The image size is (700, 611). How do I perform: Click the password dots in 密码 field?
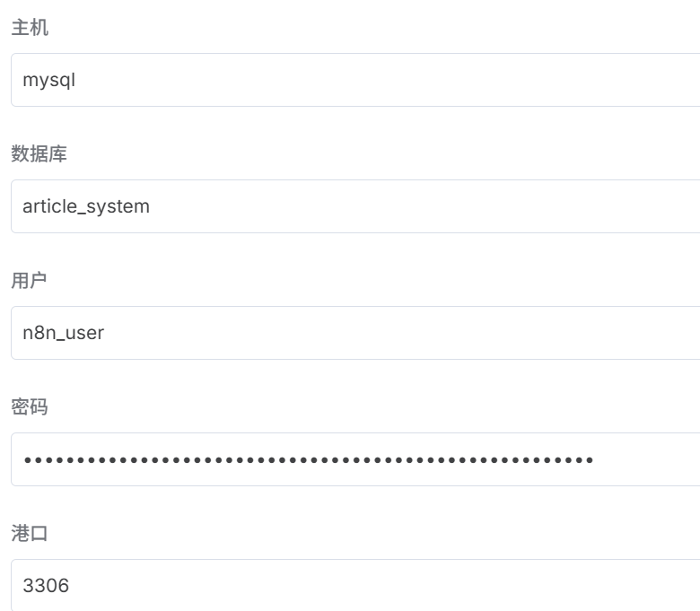tap(308, 460)
